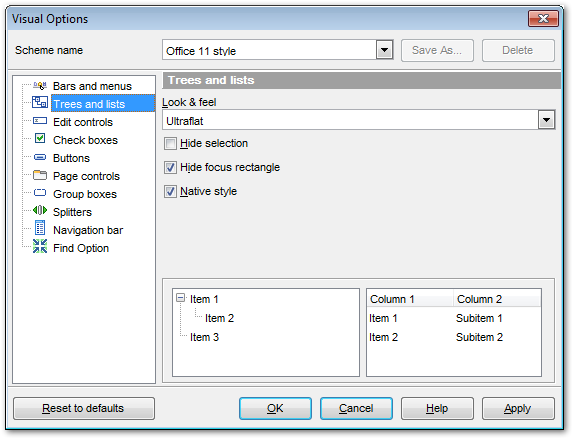Click the Splitters green arrows icon
The height and width of the screenshot is (439, 573).
40,210
